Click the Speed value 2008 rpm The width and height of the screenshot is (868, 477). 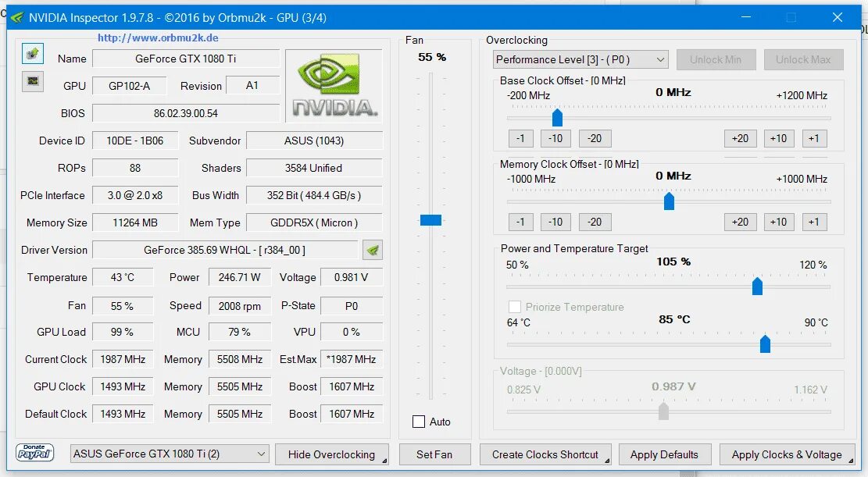point(240,306)
